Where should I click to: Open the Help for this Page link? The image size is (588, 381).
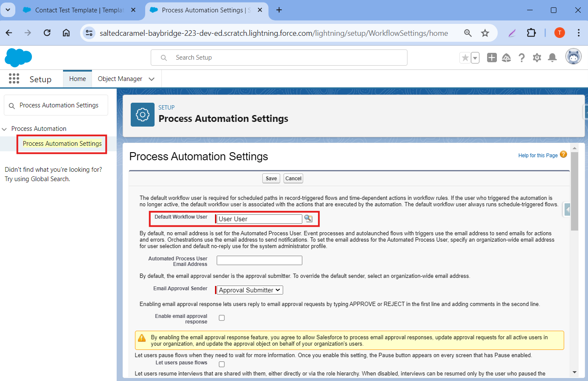(x=538, y=156)
